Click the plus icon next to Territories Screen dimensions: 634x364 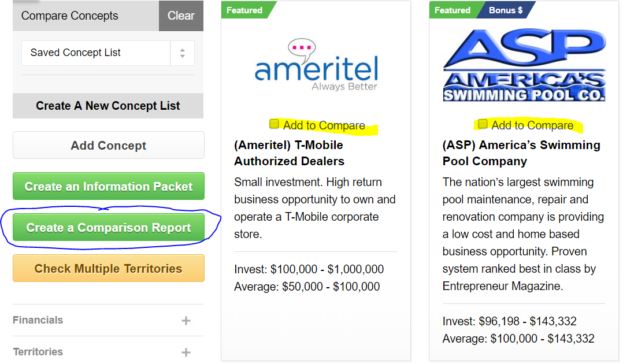pyautogui.click(x=186, y=352)
